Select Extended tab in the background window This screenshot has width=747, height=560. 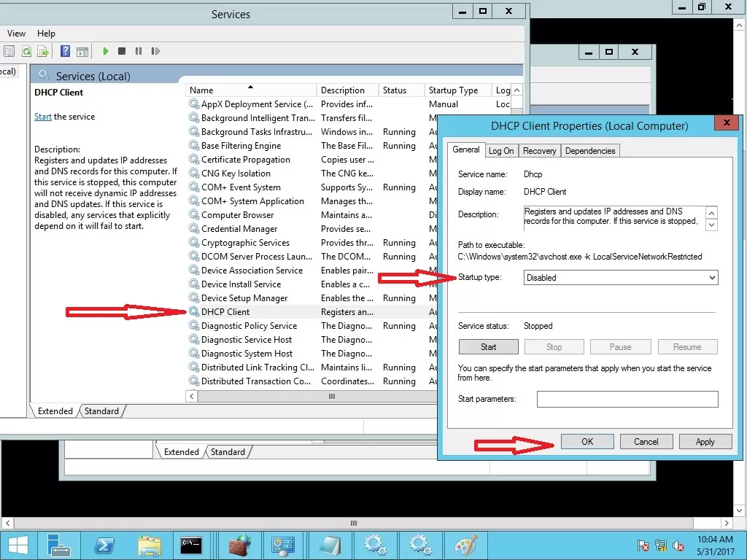(182, 452)
